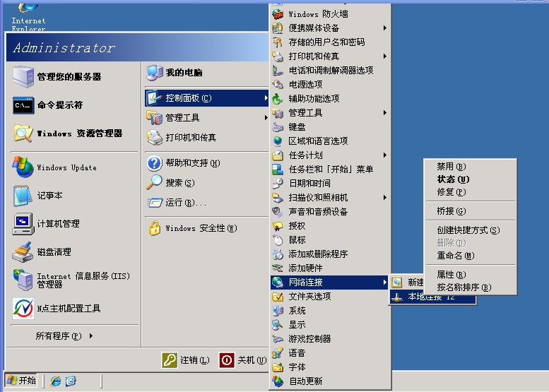Click the 关机(U) shutdown button
Screen dimensions: 549x392
pos(243,360)
